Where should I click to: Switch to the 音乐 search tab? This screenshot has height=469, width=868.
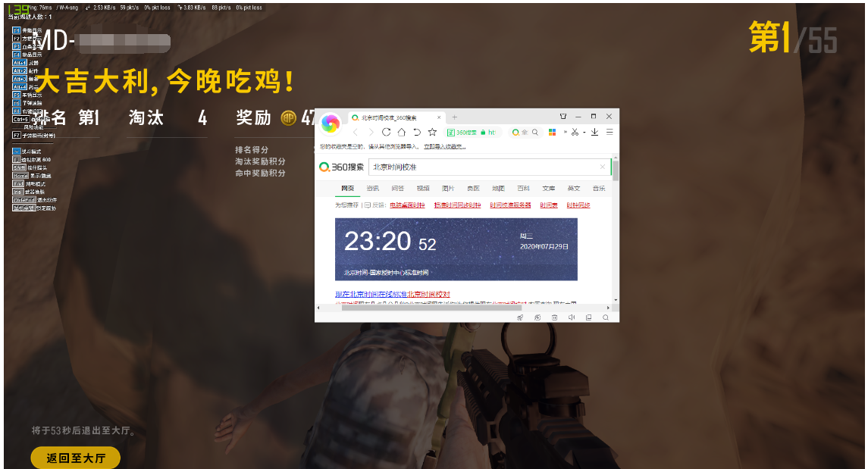pyautogui.click(x=599, y=189)
